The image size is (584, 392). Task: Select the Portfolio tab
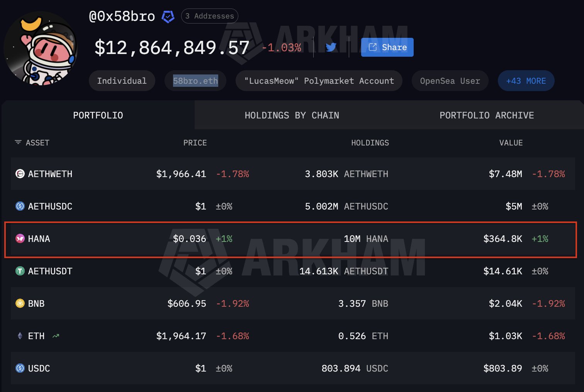[x=98, y=115]
